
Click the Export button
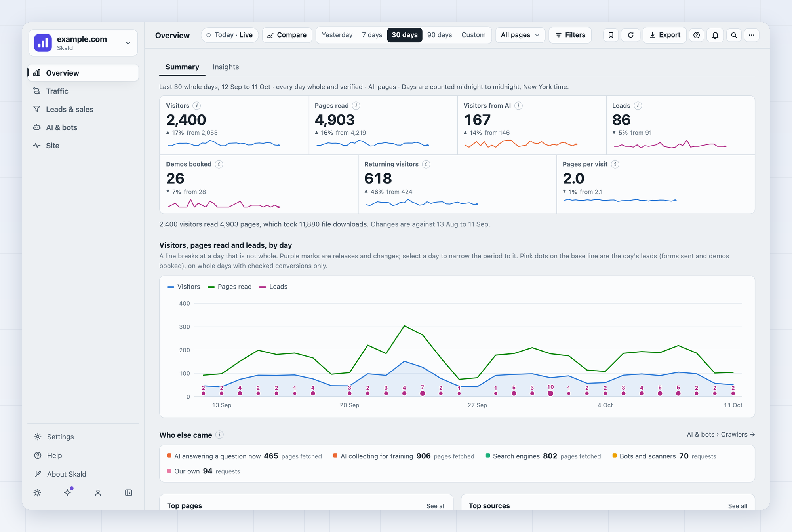point(664,35)
